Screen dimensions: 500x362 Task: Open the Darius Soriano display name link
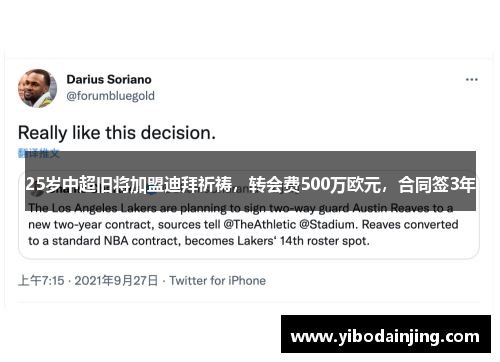pos(109,79)
